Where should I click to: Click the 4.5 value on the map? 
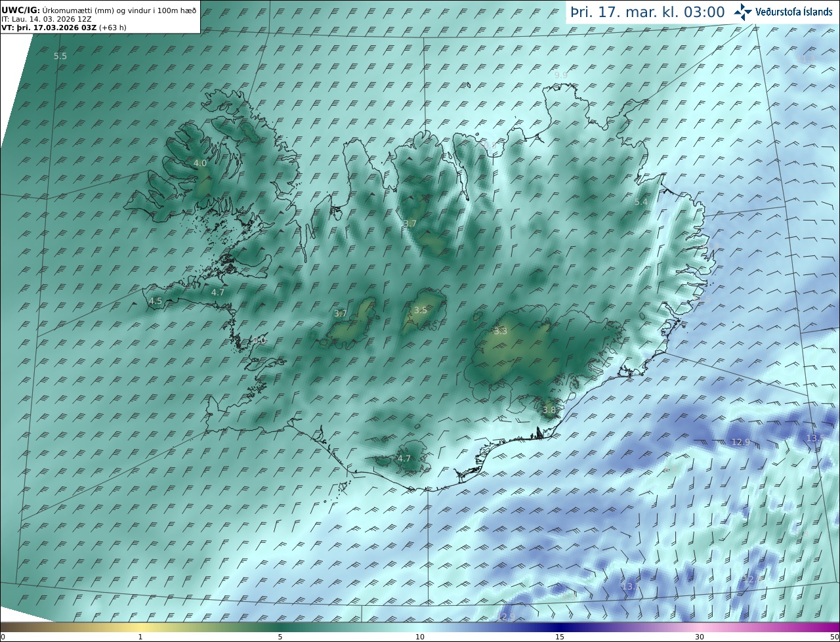(x=156, y=301)
